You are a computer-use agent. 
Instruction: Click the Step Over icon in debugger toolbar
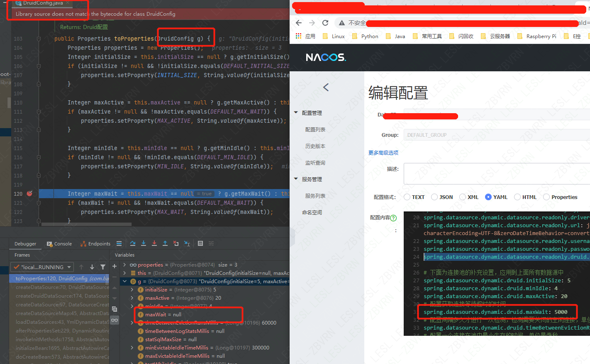(x=133, y=244)
